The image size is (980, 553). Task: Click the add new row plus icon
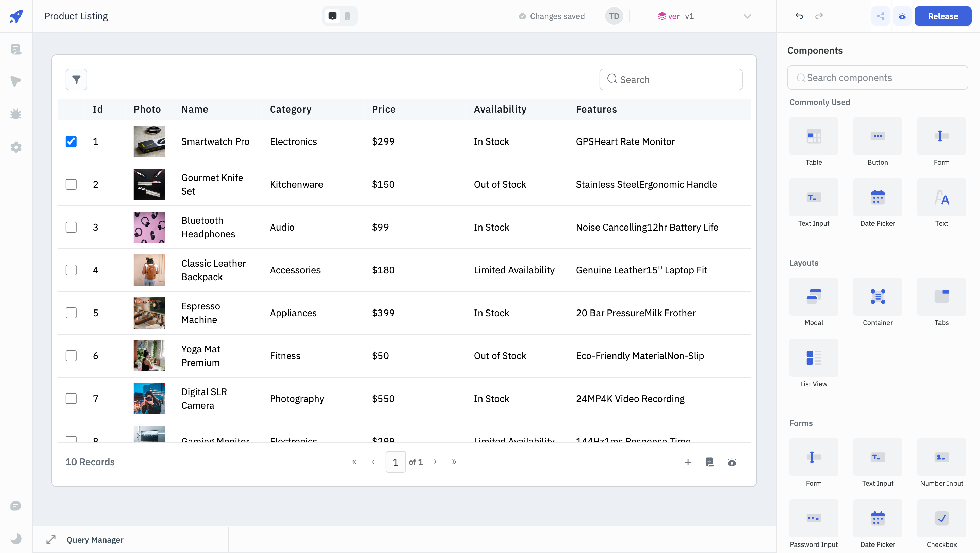(x=688, y=462)
